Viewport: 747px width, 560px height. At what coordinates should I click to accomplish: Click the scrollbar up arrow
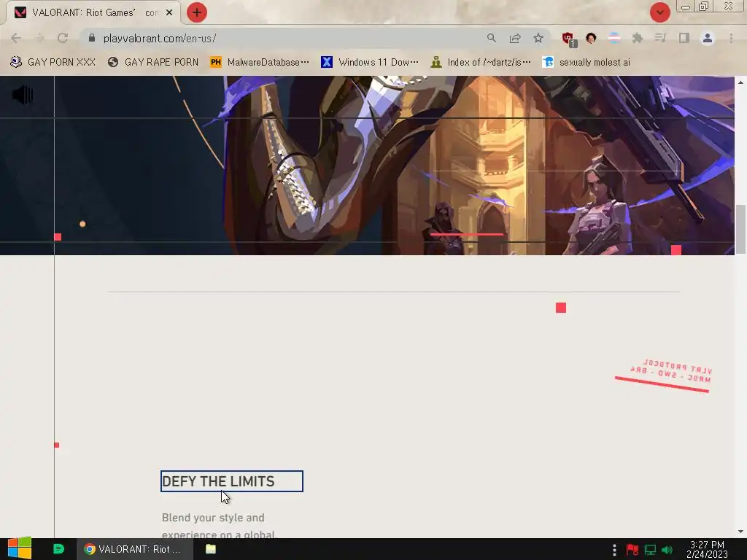740,82
